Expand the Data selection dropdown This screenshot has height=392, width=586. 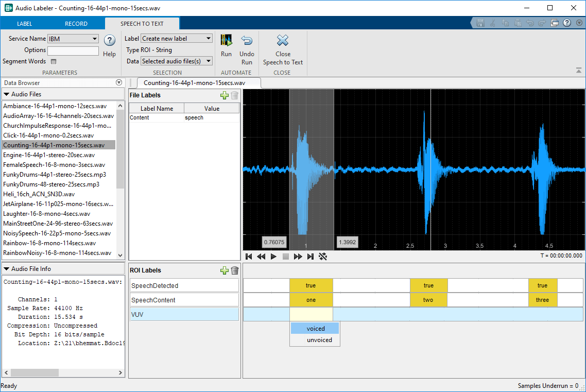(x=176, y=61)
